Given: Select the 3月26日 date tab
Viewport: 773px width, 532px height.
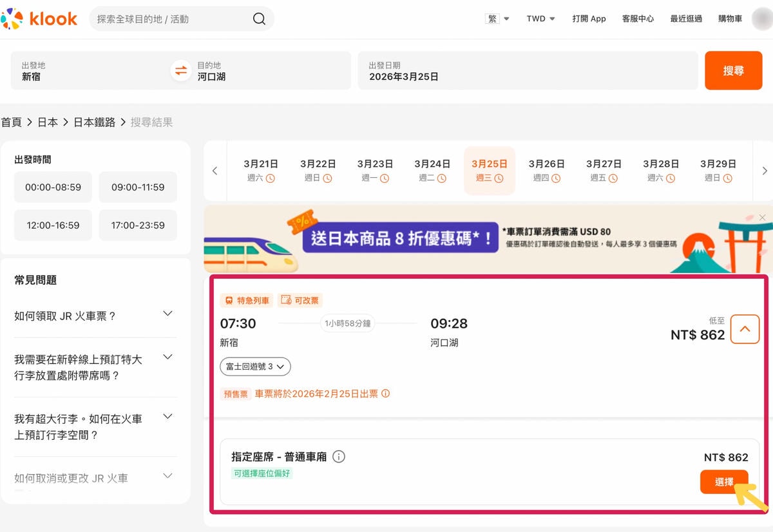Looking at the screenshot, I should click(x=546, y=171).
